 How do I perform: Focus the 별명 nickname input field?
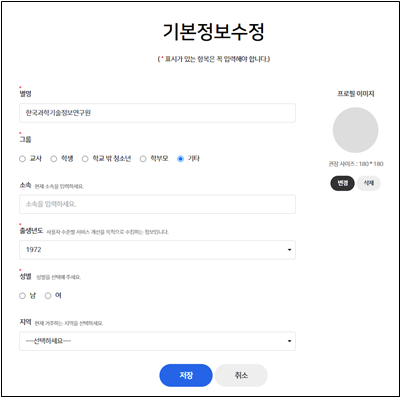157,113
